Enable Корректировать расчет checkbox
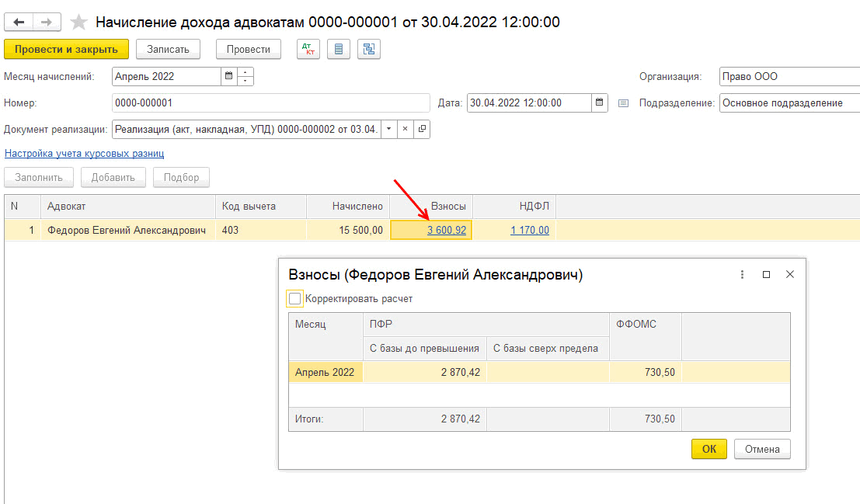860x504 pixels. [x=294, y=299]
